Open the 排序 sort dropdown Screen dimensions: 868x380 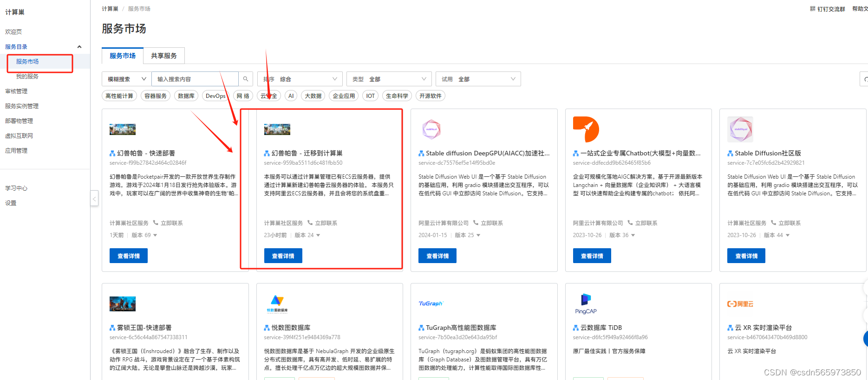[300, 79]
